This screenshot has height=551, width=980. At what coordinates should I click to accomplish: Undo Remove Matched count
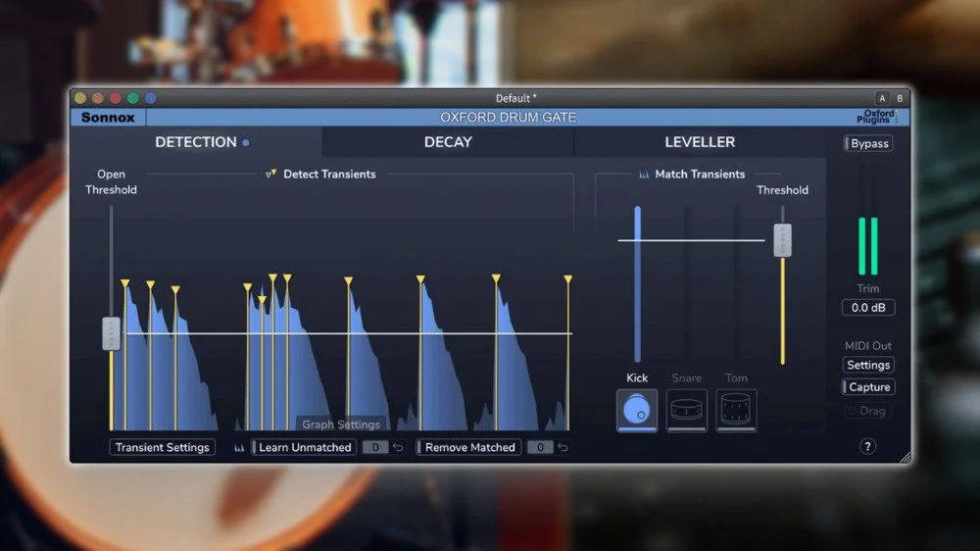[563, 447]
